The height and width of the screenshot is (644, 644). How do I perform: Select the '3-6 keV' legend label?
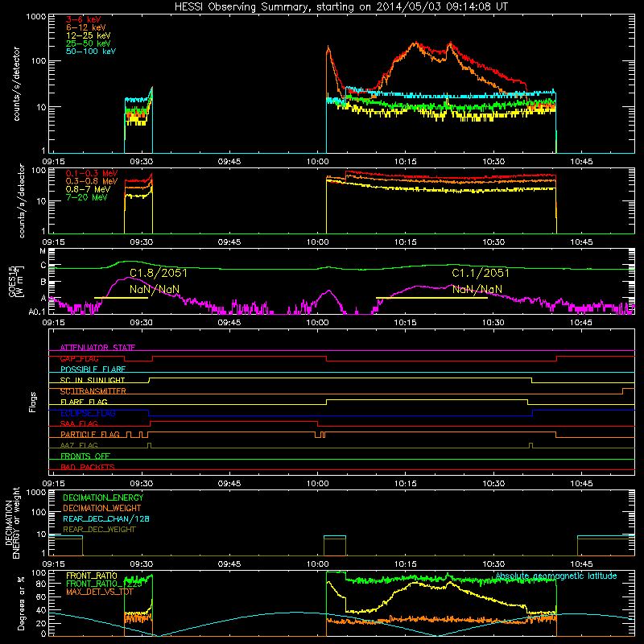pyautogui.click(x=83, y=19)
